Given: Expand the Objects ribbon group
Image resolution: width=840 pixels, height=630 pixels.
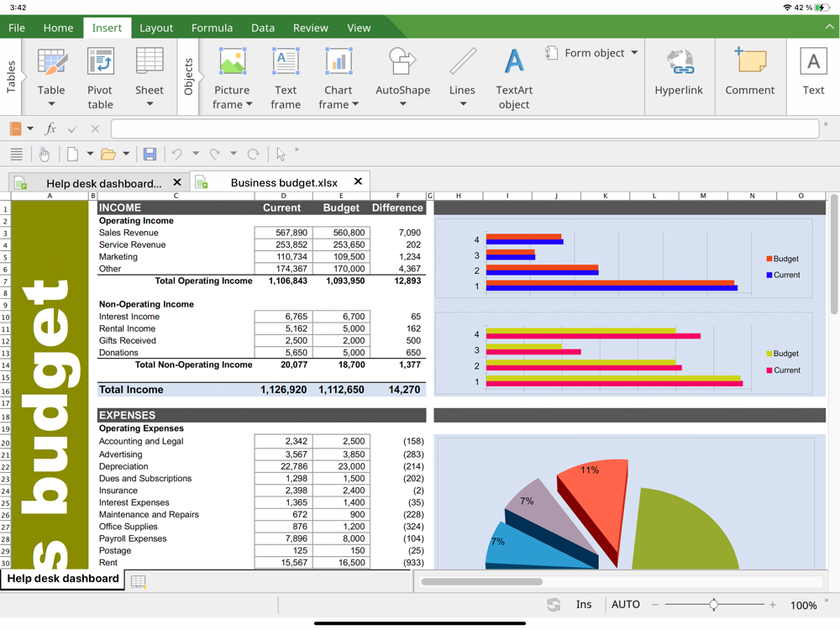Looking at the screenshot, I should click(188, 76).
